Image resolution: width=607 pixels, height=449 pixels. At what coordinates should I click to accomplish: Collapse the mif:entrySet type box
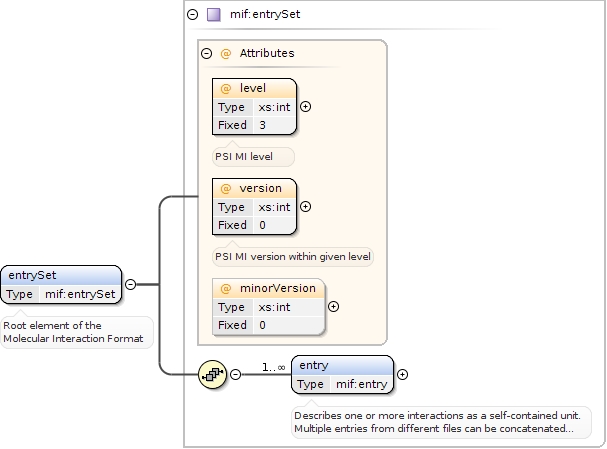click(193, 15)
